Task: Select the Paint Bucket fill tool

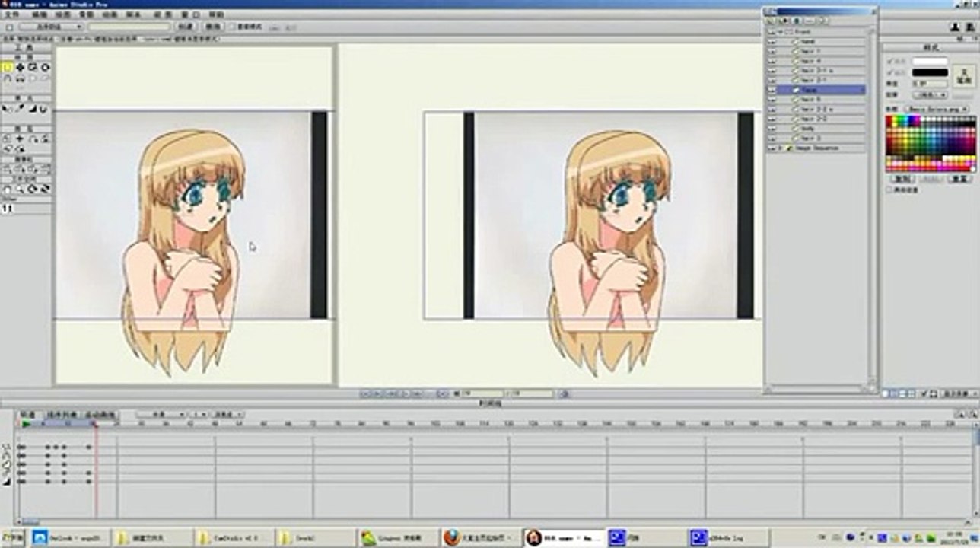Action: 32,109
